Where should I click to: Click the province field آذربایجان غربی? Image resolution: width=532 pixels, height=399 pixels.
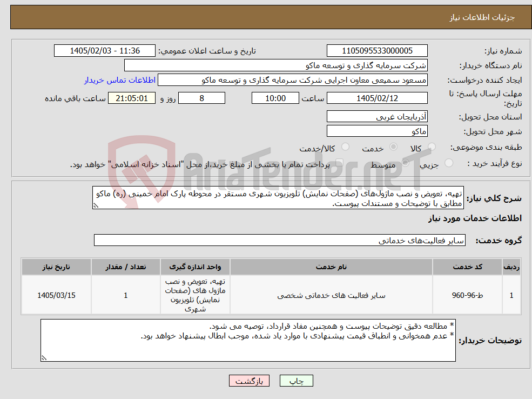377,116
